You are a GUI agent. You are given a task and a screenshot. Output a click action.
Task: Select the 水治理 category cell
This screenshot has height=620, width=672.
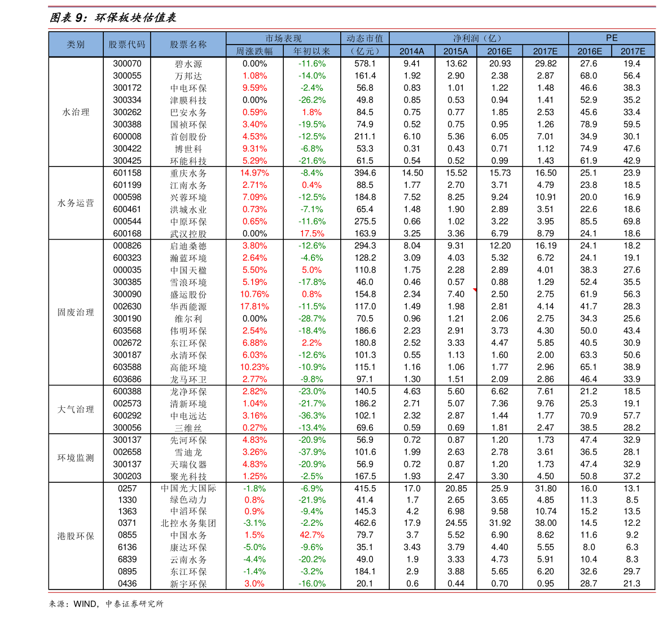coord(76,112)
